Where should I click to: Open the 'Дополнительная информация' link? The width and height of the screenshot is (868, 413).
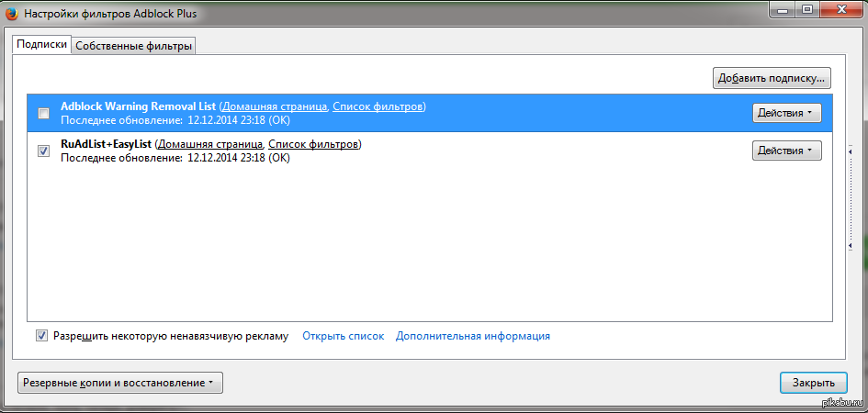point(472,336)
